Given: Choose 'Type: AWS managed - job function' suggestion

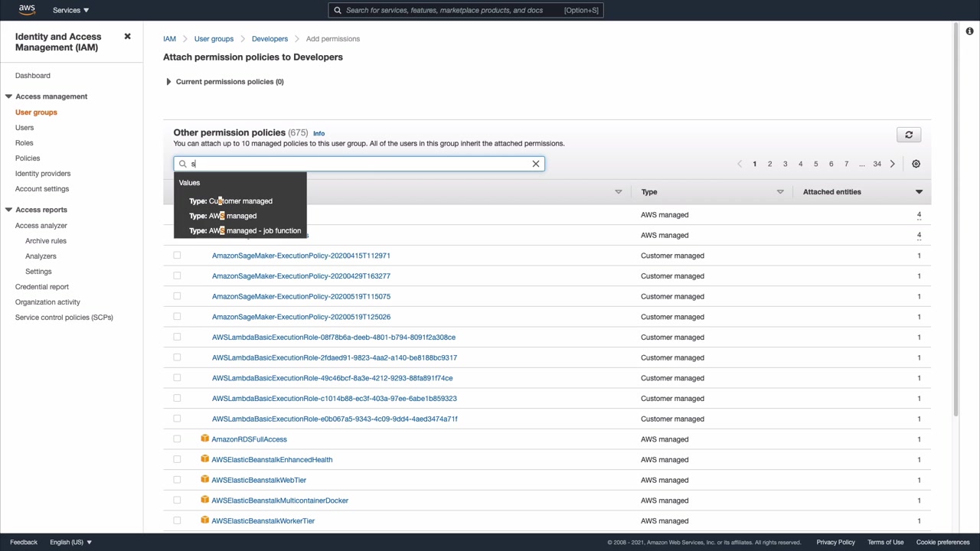Looking at the screenshot, I should (x=245, y=230).
